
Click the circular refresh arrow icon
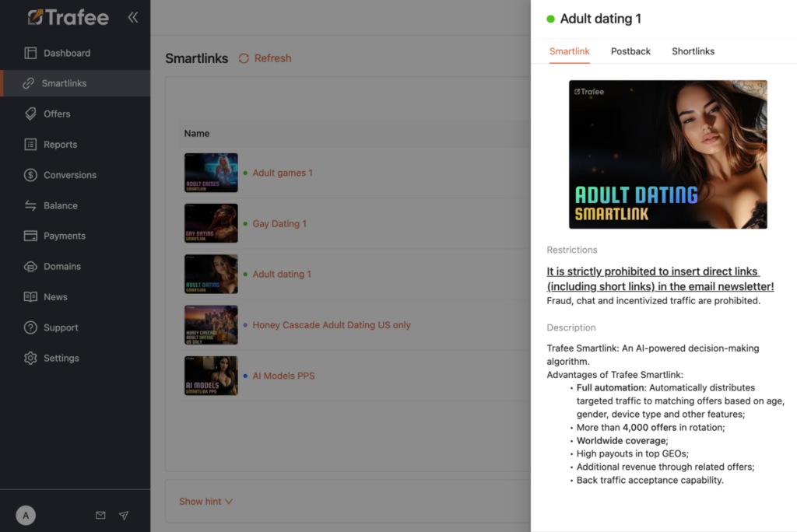[244, 58]
